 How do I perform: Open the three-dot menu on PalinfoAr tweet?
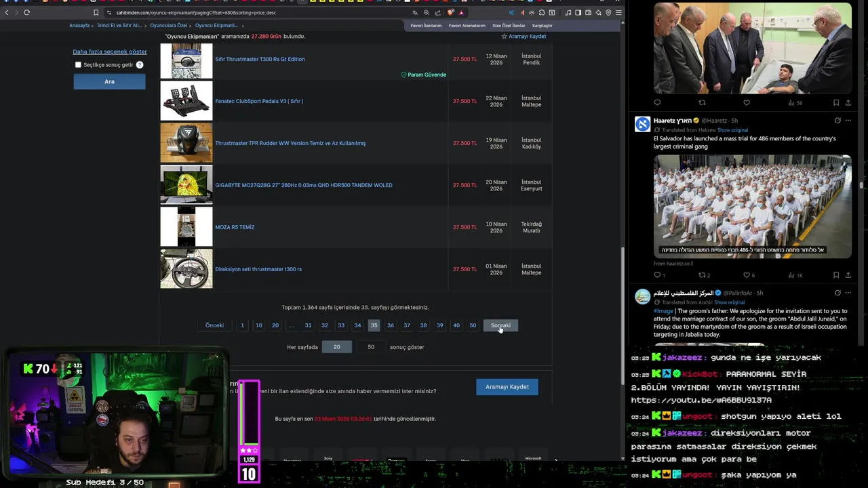pyautogui.click(x=848, y=293)
